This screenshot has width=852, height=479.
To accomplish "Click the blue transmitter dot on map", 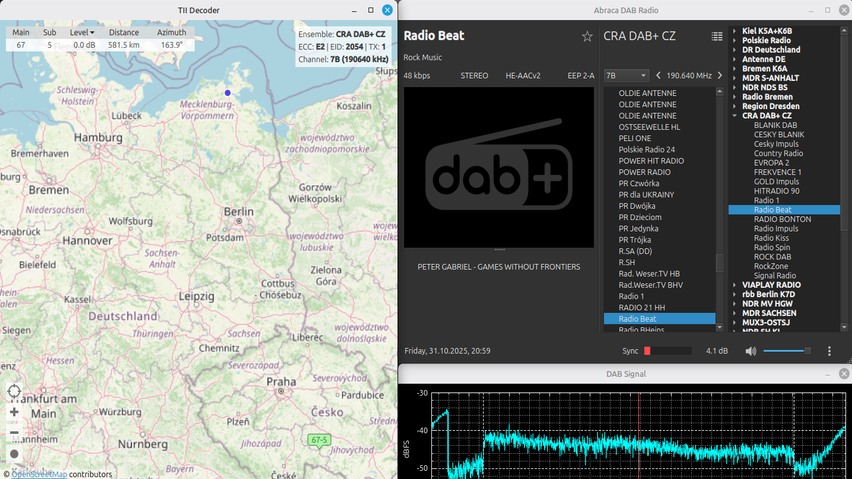I will pyautogui.click(x=228, y=93).
